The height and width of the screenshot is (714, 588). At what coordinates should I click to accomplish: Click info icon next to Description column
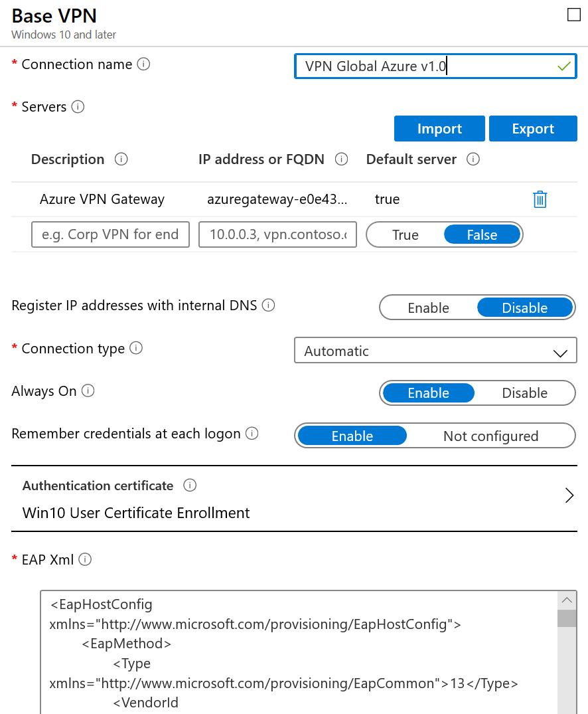point(121,159)
